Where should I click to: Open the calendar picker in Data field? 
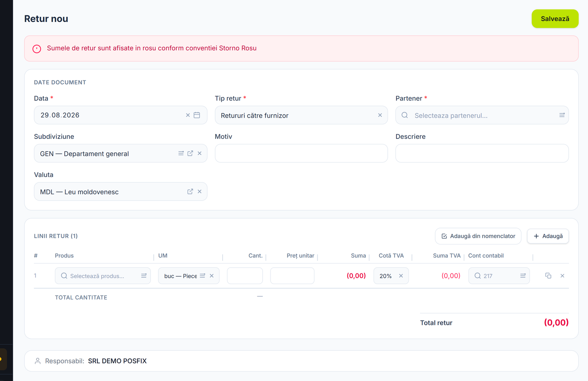click(x=197, y=115)
